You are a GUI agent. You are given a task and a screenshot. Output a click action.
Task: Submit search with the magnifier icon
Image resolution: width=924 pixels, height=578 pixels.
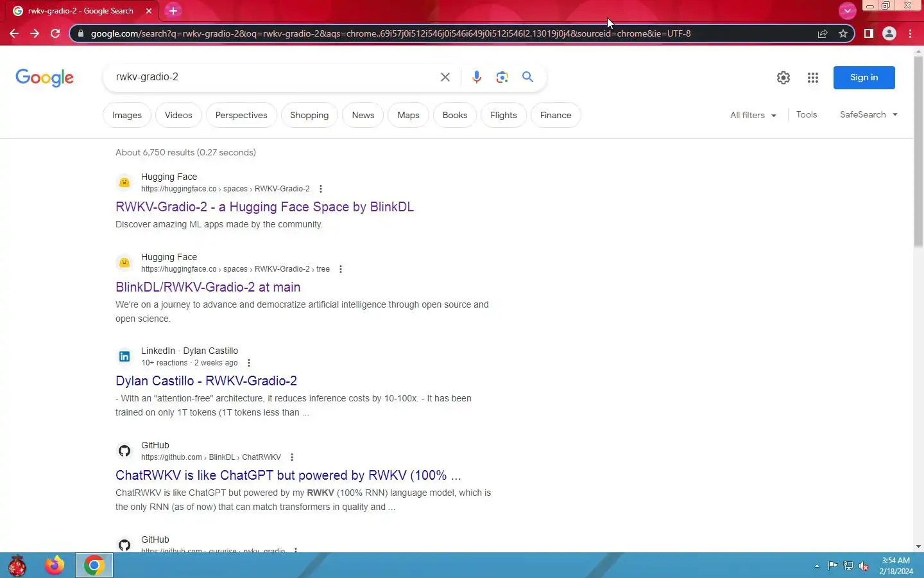coord(527,77)
